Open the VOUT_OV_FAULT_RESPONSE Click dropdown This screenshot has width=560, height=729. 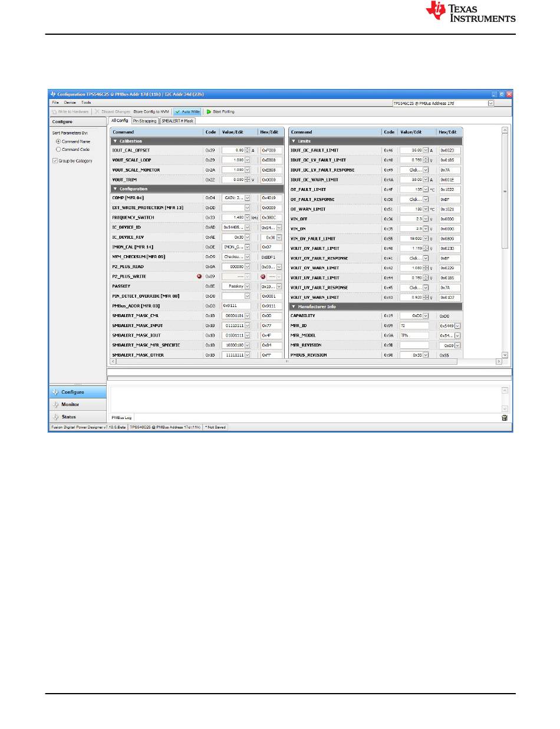(x=426, y=258)
